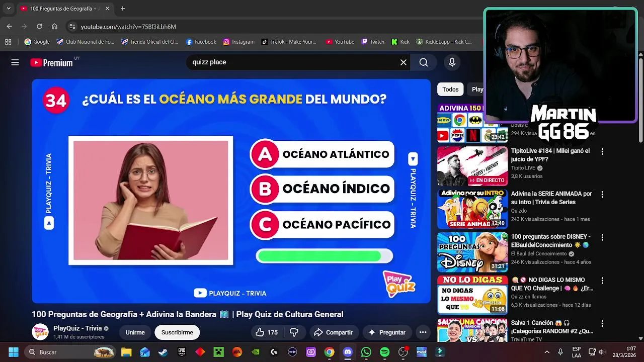Click the browser address bar URL
The image size is (644, 362).
128,27
